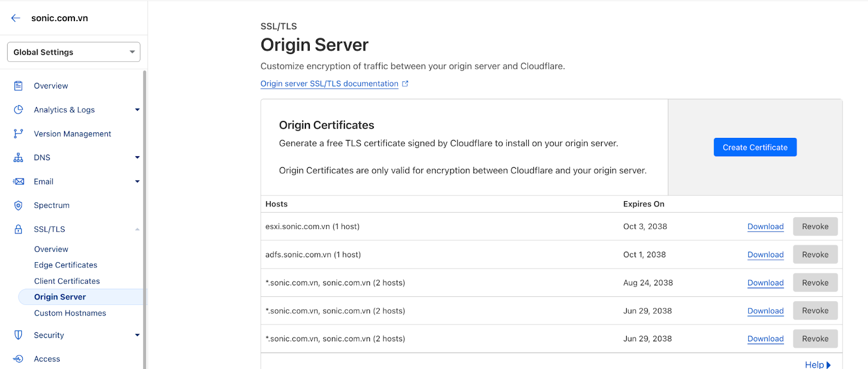Click the Help arrow icon
The image size is (868, 369).
[828, 365]
